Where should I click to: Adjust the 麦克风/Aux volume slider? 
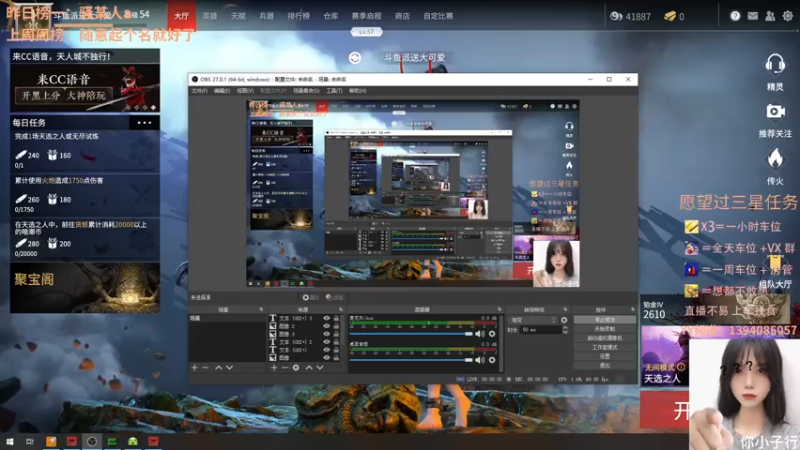click(x=411, y=334)
